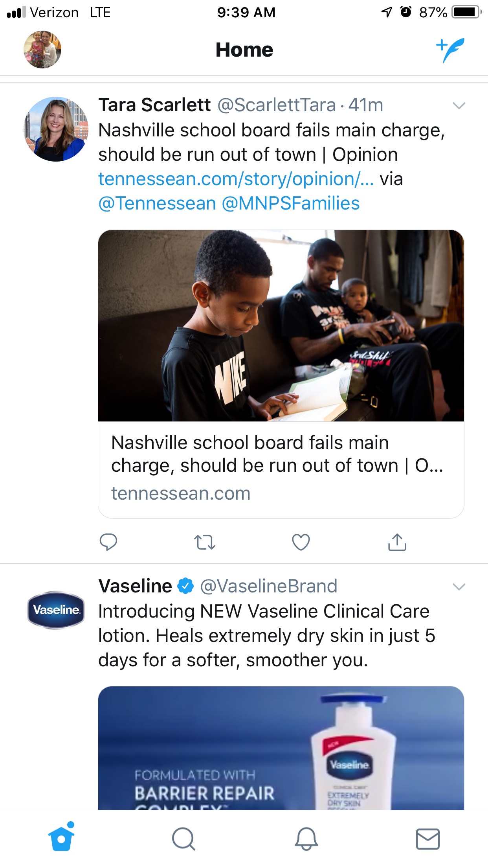Tap the @Tennessean mention

[157, 204]
